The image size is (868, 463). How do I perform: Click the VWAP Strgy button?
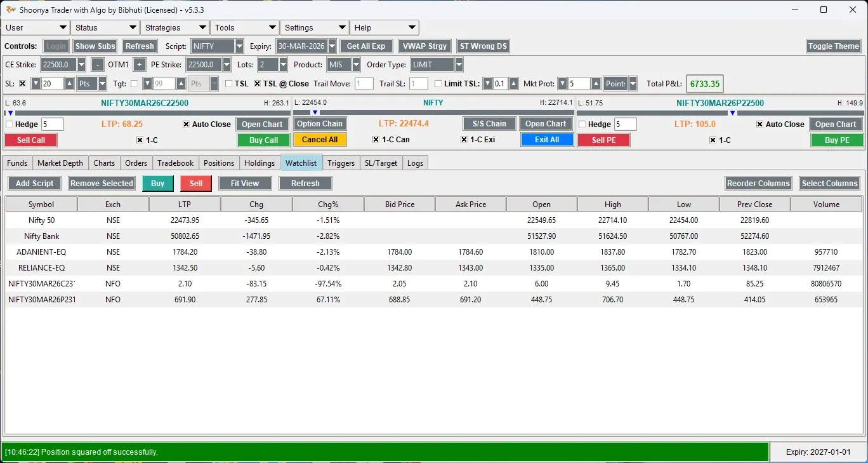(424, 46)
